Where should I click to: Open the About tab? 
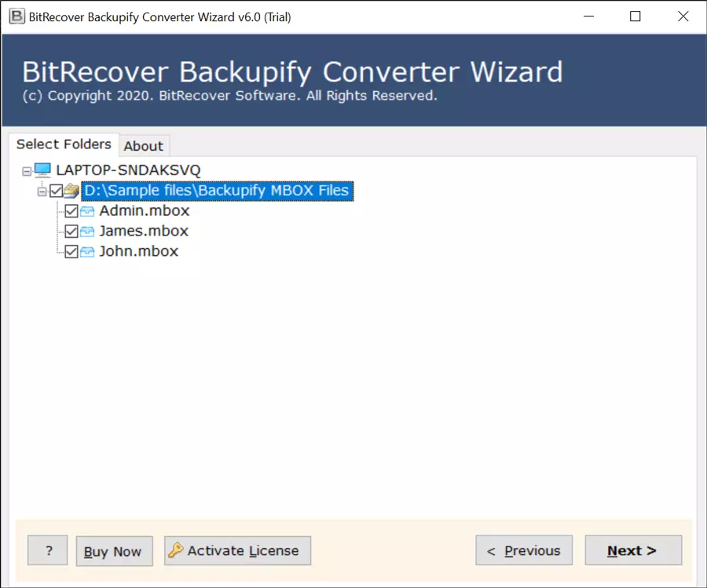click(144, 146)
